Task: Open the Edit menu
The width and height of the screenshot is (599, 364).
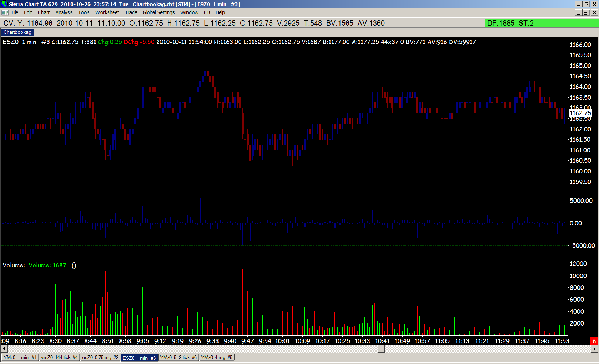Action: coord(28,12)
